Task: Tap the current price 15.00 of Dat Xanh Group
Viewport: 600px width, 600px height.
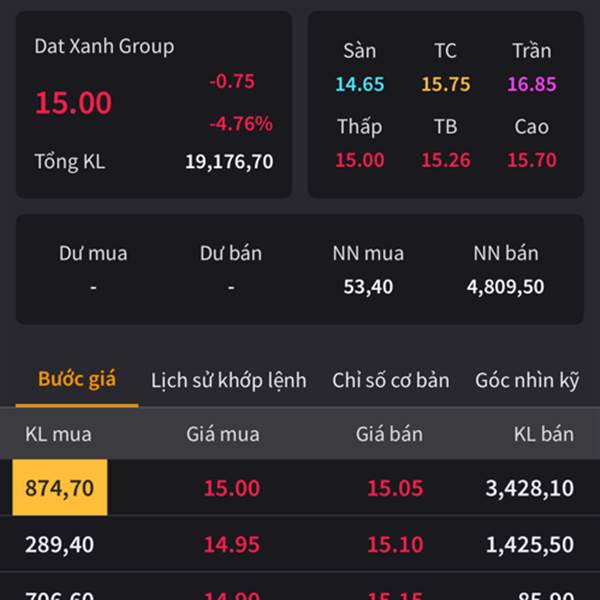Action: [x=73, y=103]
